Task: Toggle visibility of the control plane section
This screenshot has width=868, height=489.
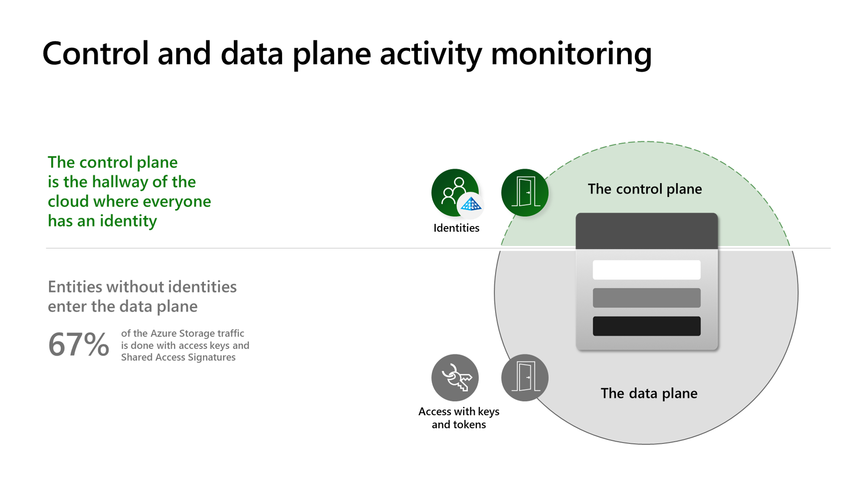Action: [524, 193]
